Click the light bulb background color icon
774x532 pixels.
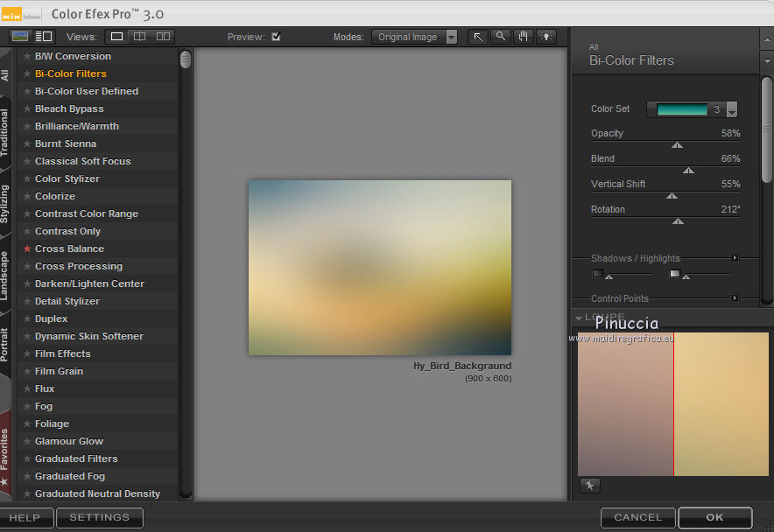546,37
